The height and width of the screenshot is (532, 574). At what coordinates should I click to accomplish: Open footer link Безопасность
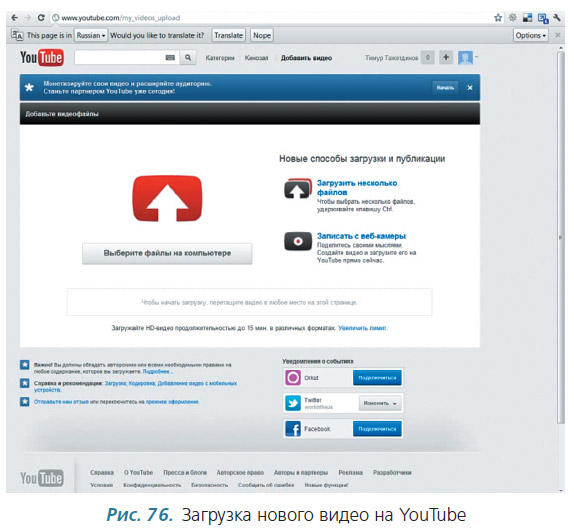[209, 485]
